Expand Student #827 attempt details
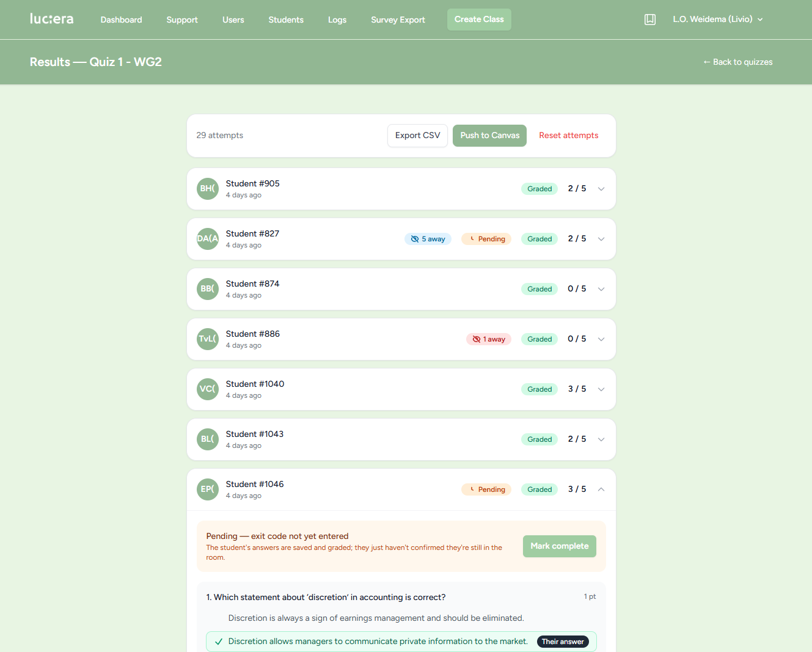This screenshot has height=652, width=812. [x=601, y=239]
